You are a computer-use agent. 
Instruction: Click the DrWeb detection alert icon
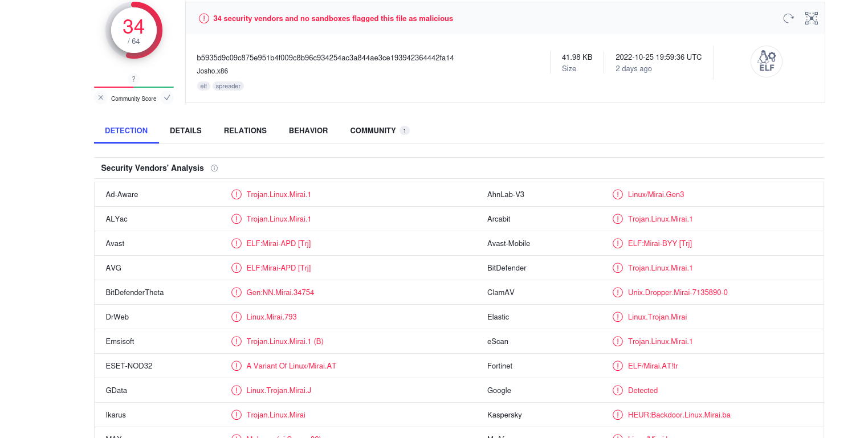point(237,317)
